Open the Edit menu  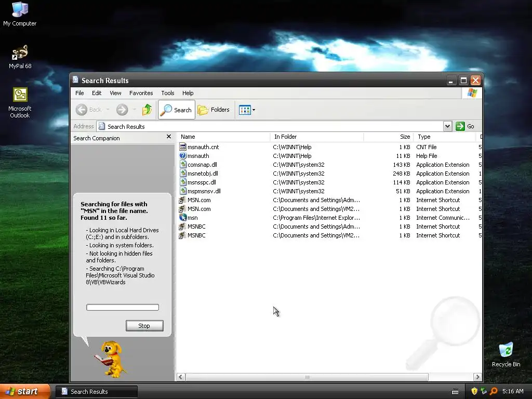tap(97, 93)
